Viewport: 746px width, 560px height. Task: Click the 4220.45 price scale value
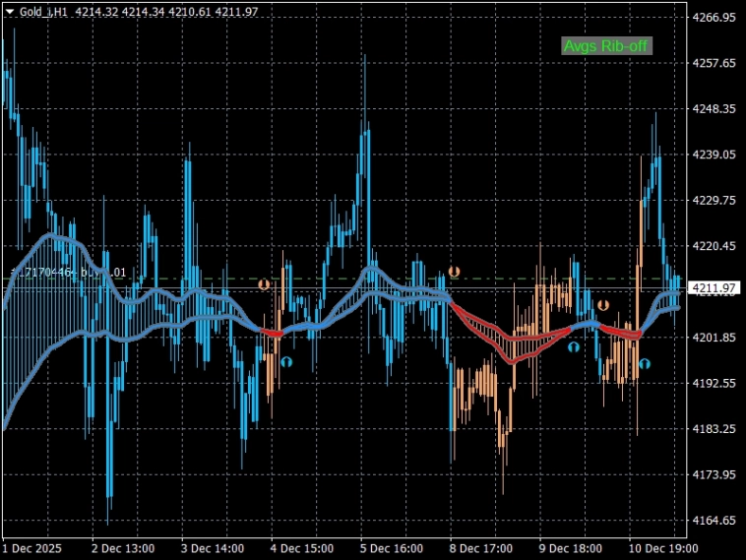(715, 246)
